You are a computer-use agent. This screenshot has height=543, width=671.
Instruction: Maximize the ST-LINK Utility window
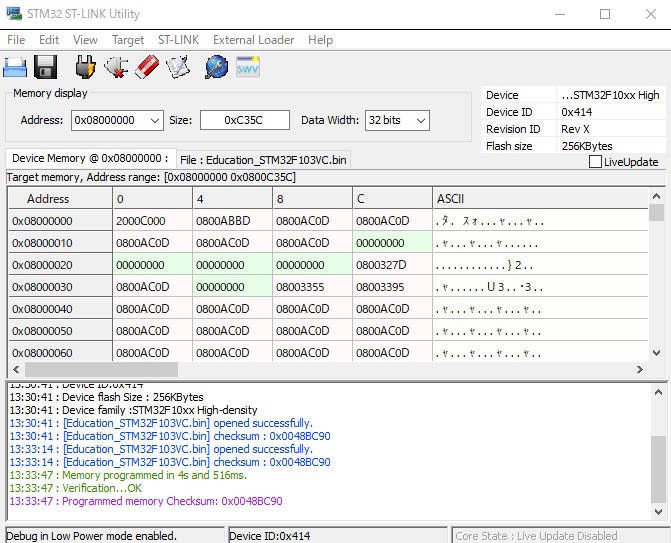click(x=605, y=14)
